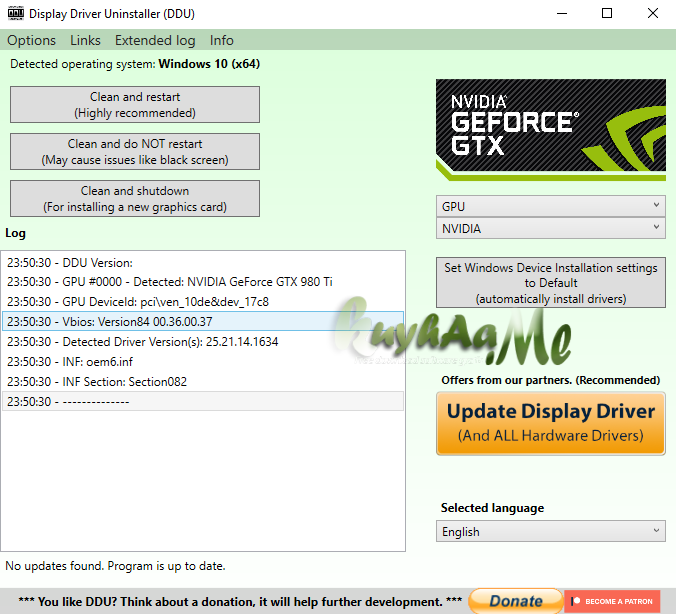
Task: Select the GPU #0000 Detected log line
Action: pos(203,282)
